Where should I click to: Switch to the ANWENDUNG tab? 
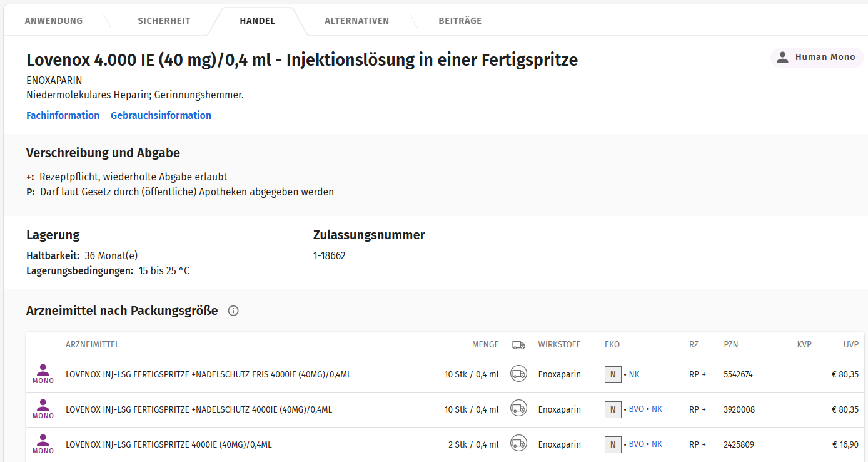54,21
